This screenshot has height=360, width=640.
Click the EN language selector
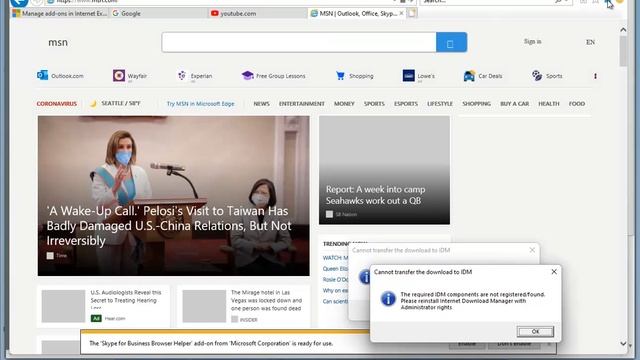pyautogui.click(x=590, y=42)
